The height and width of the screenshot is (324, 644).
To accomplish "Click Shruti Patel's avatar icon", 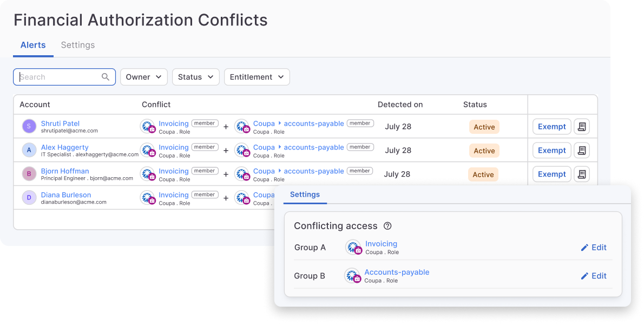I will 29,126.
